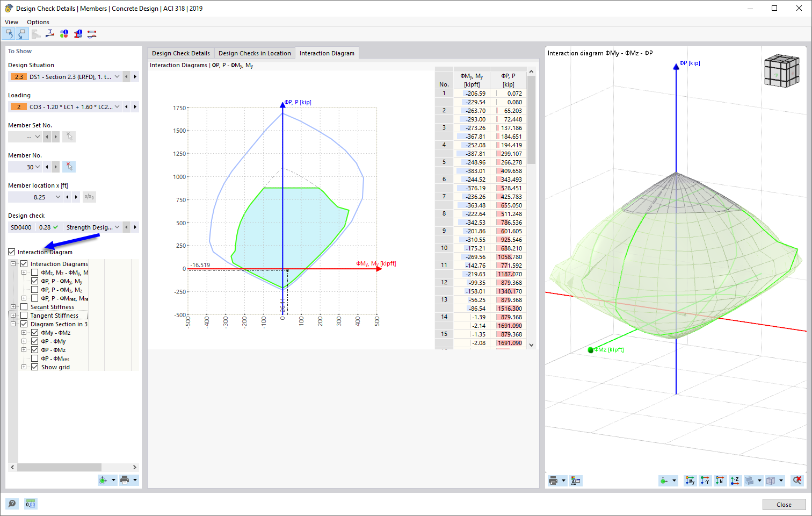Go to previous Member No. arrow

[x=47, y=167]
